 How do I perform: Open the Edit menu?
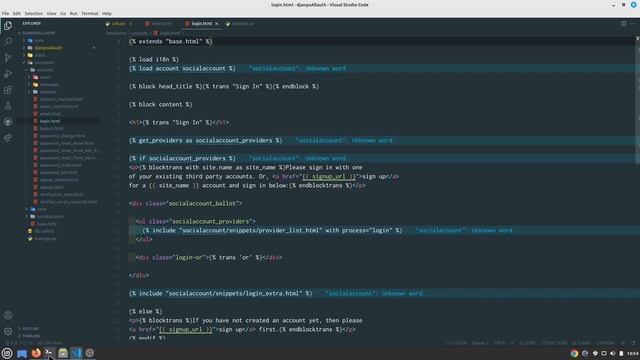pyautogui.click(x=16, y=13)
